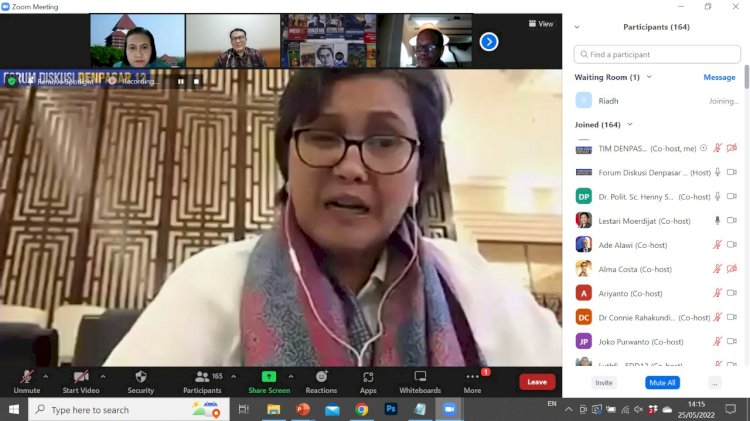The width and height of the screenshot is (750, 421).
Task: Collapse the Joined (164) section chevron
Action: click(x=630, y=124)
